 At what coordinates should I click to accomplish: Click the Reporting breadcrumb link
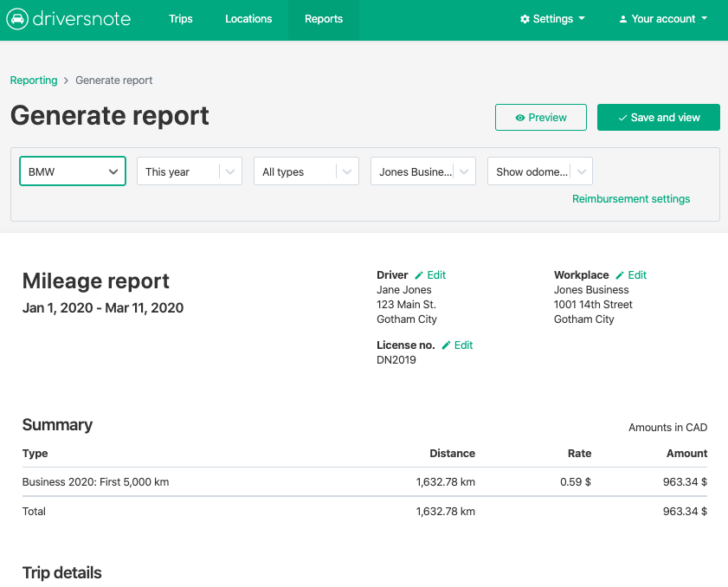pos(34,80)
